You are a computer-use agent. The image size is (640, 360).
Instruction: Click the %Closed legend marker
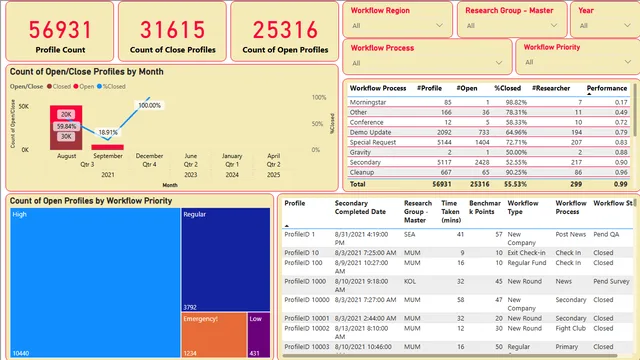[x=99, y=87]
